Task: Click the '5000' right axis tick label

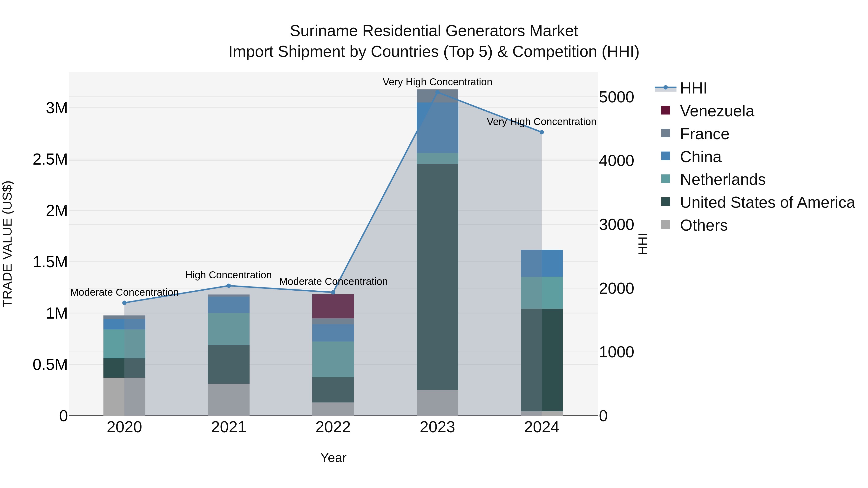Action: tap(617, 97)
